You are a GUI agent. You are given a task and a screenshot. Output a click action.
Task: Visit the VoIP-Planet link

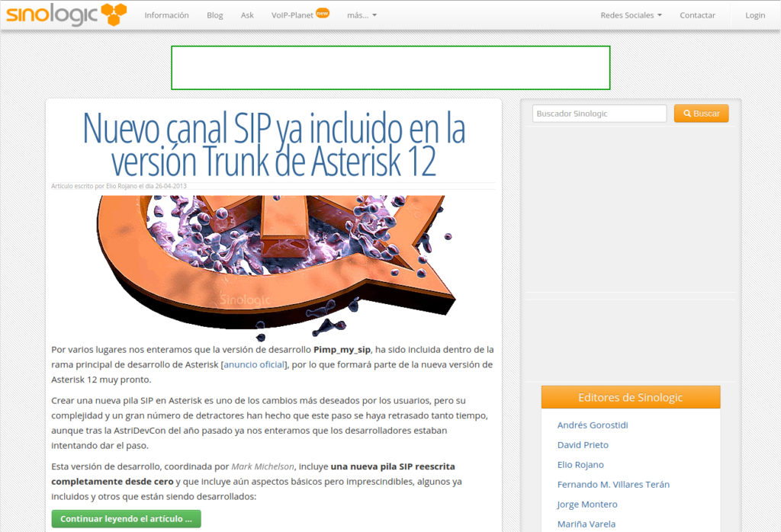point(292,15)
